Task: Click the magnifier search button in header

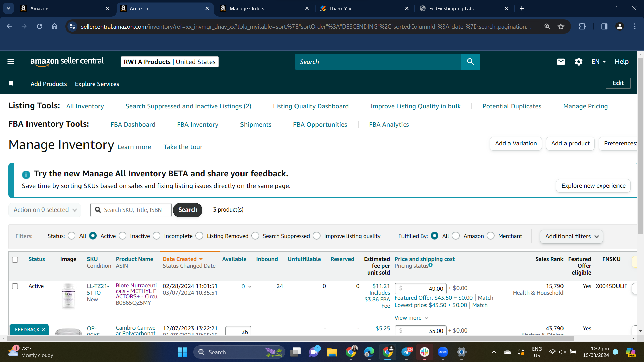Action: (470, 62)
